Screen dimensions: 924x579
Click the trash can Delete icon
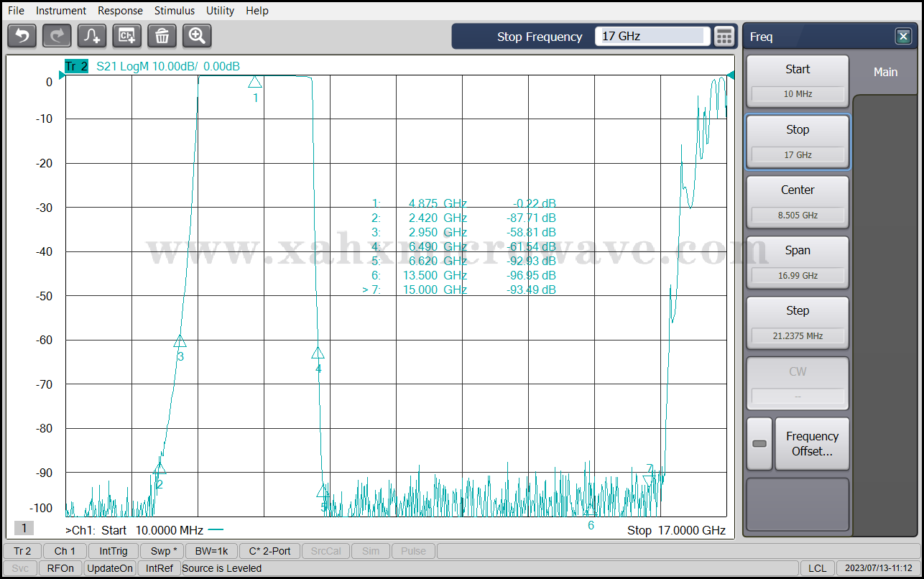[162, 35]
